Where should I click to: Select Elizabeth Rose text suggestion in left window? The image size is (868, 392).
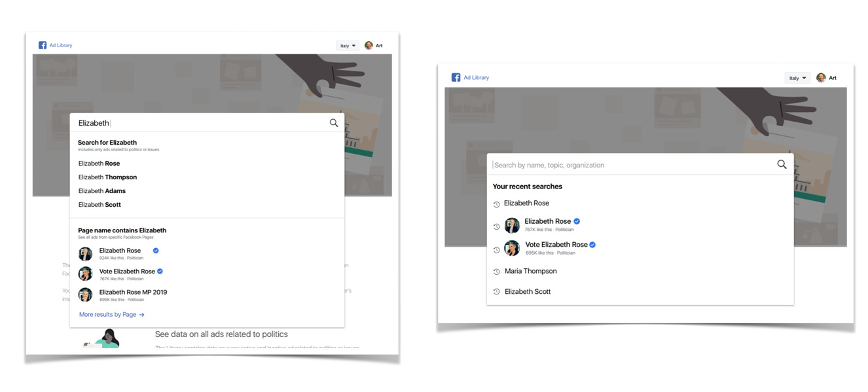pos(99,164)
